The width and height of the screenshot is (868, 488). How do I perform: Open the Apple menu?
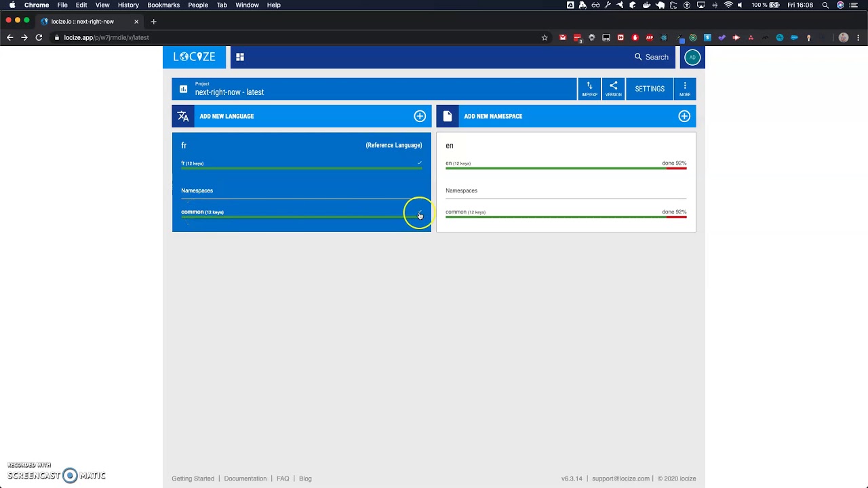(x=12, y=5)
